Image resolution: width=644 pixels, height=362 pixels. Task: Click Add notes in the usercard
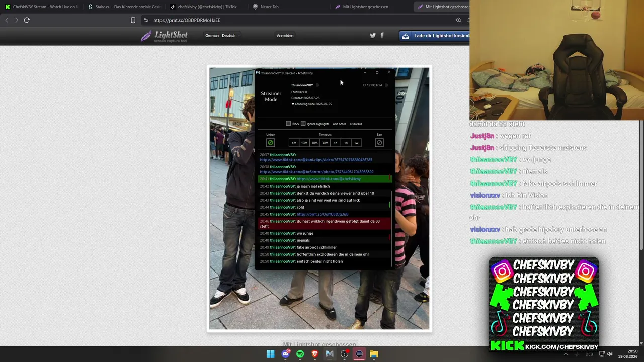[339, 124]
